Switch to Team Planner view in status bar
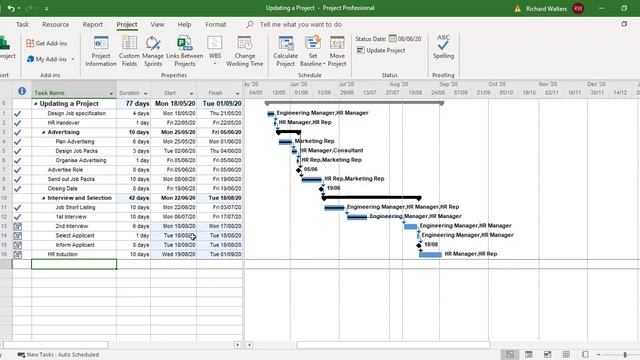 coord(547,354)
